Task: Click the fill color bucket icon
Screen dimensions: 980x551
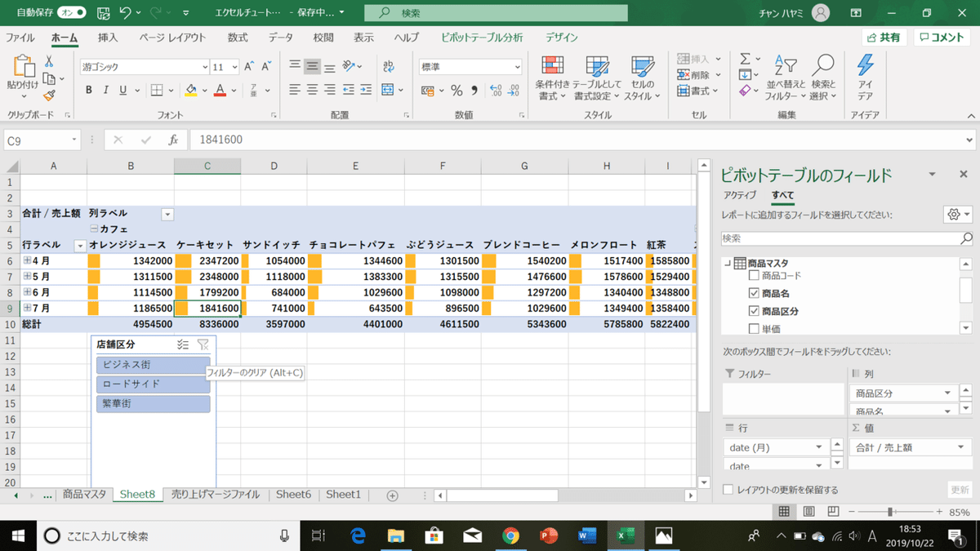Action: (190, 91)
